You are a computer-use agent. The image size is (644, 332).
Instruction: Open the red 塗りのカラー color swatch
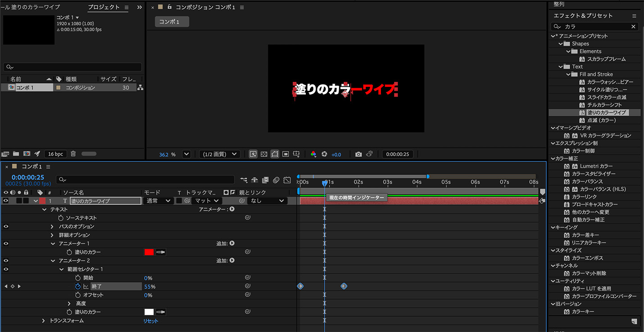click(149, 252)
